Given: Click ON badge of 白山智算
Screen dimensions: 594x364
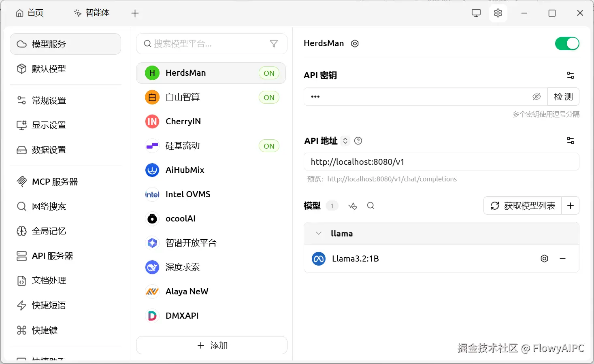Looking at the screenshot, I should [269, 98].
